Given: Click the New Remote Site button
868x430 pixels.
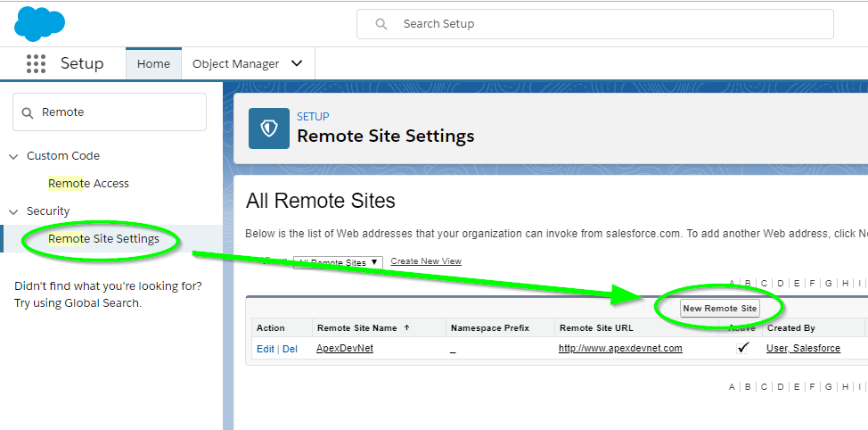Looking at the screenshot, I should click(720, 308).
